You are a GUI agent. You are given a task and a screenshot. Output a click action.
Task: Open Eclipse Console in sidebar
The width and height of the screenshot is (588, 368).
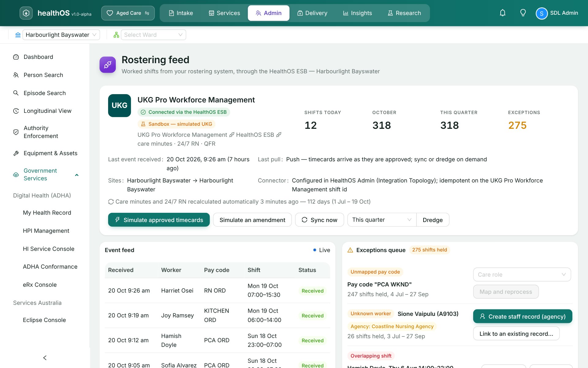pos(44,320)
